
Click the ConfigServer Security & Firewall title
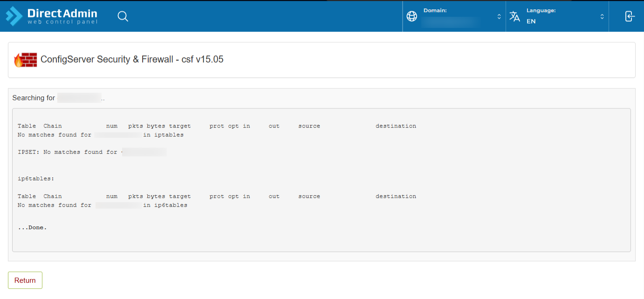(132, 60)
